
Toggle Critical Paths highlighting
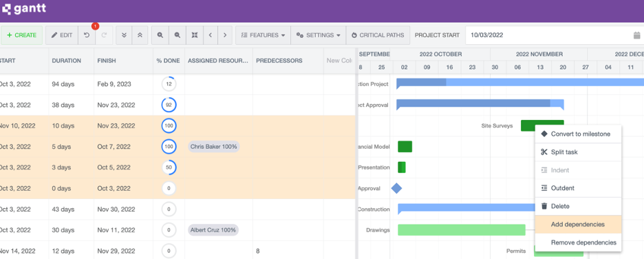click(378, 35)
